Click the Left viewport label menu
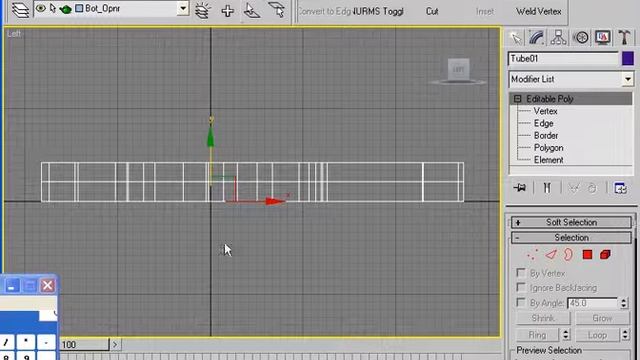 pyautogui.click(x=13, y=34)
